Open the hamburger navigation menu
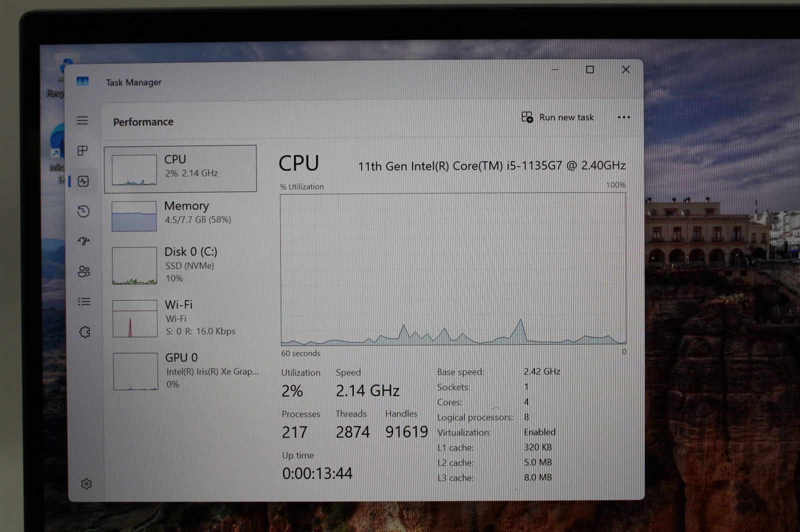Screen dimensions: 800x532 click(x=83, y=120)
